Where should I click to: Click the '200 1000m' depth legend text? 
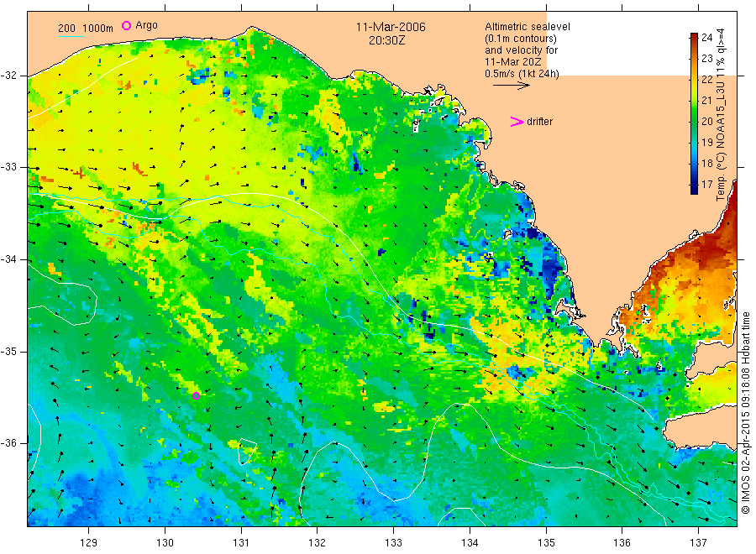86,29
